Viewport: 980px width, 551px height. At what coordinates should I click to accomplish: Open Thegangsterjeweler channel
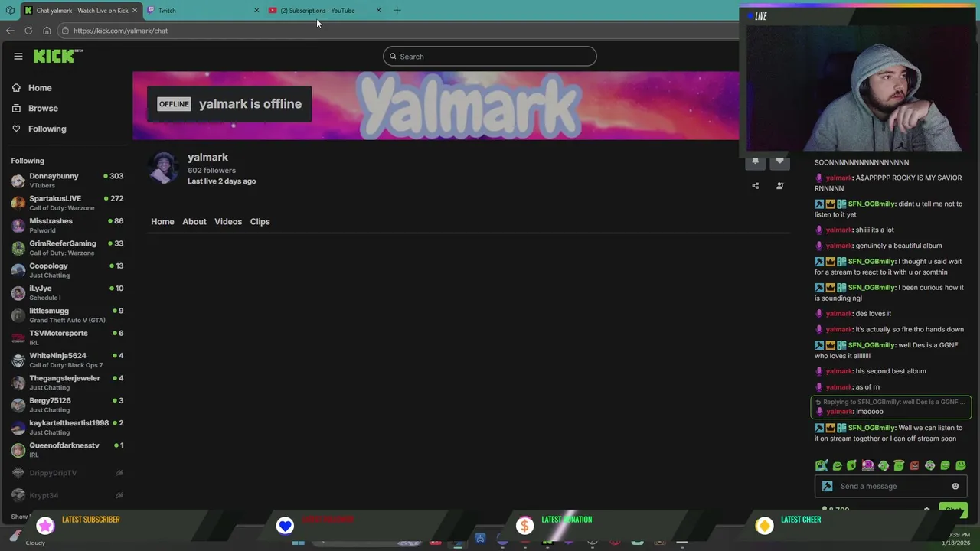[x=67, y=383]
